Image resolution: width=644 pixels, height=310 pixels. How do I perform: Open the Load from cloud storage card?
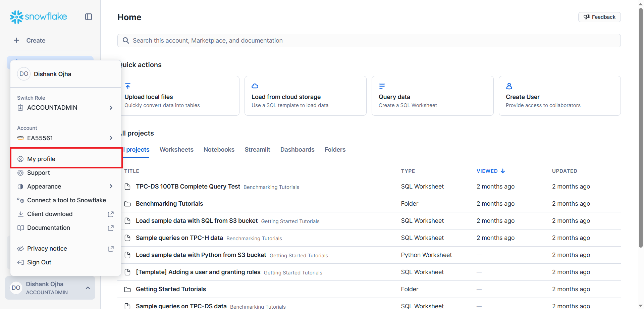(x=306, y=96)
